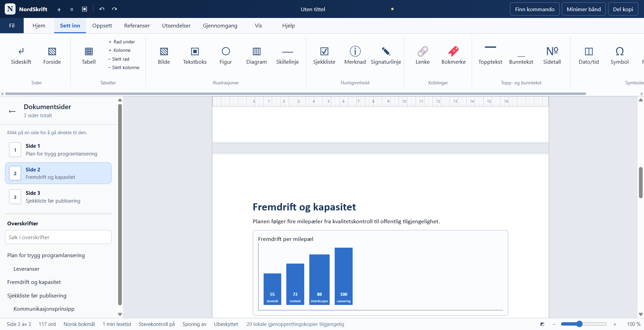Screen dimensions: 644x330
Task: Click the Del kopi button
Action: (x=623, y=9)
